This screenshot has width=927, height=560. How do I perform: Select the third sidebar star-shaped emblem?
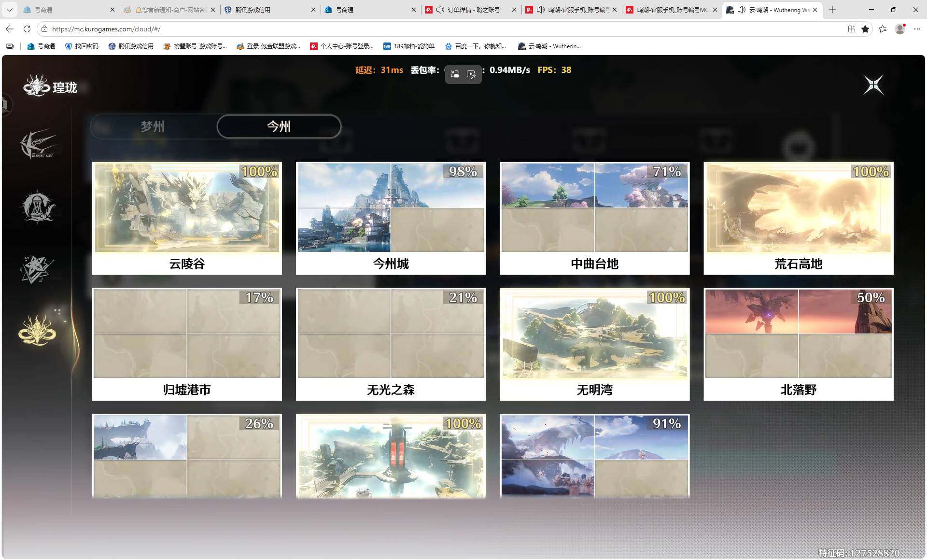click(36, 269)
